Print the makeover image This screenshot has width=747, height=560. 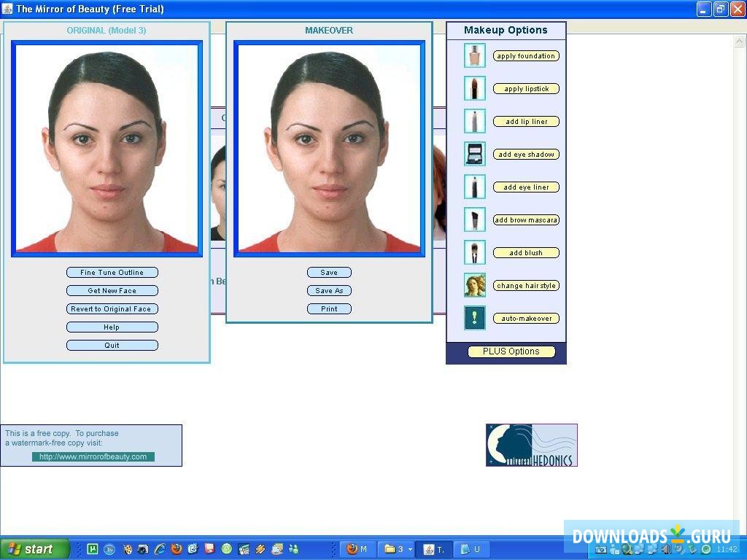point(329,308)
